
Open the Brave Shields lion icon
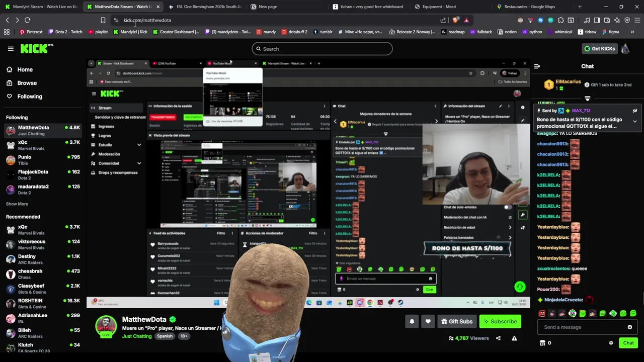click(x=456, y=20)
